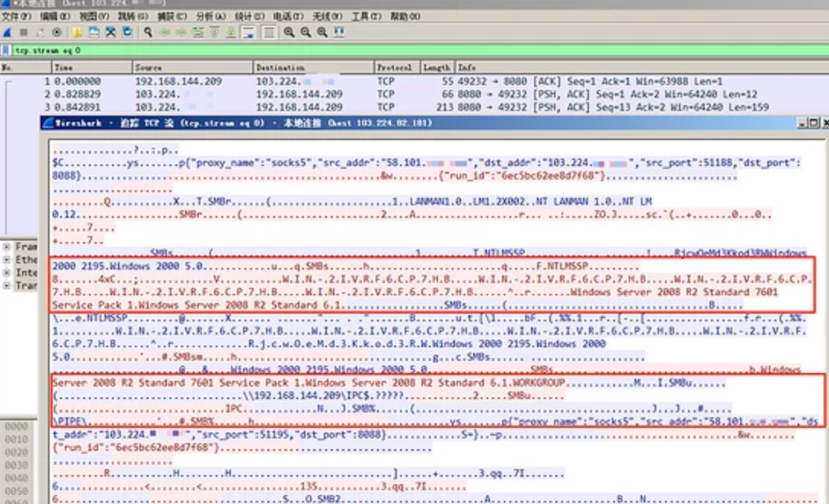Open the 文件(F) menu
Image resolution: width=829 pixels, height=504 pixels.
pyautogui.click(x=17, y=17)
